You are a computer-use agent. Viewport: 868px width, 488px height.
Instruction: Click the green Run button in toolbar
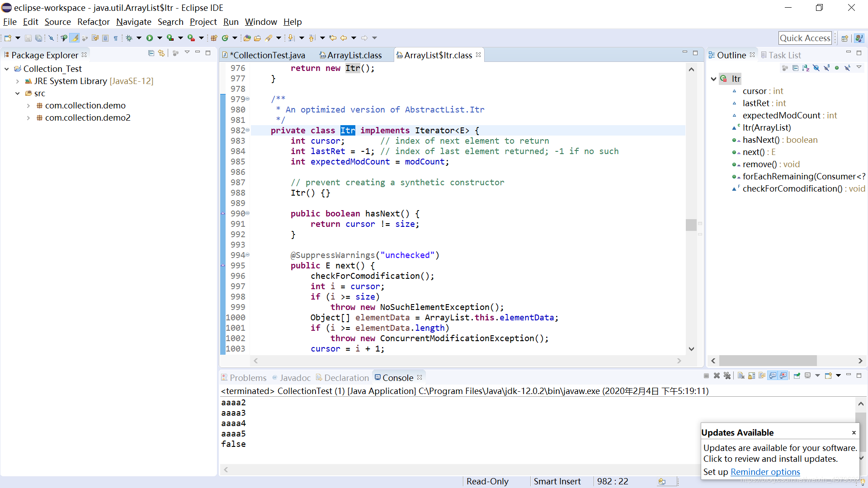pos(150,38)
